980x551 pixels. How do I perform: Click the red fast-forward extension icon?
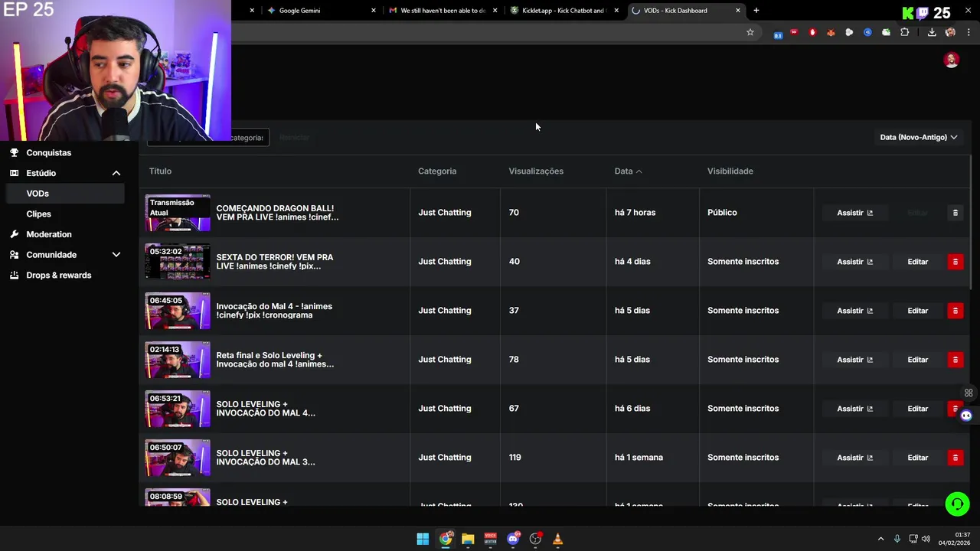(794, 32)
